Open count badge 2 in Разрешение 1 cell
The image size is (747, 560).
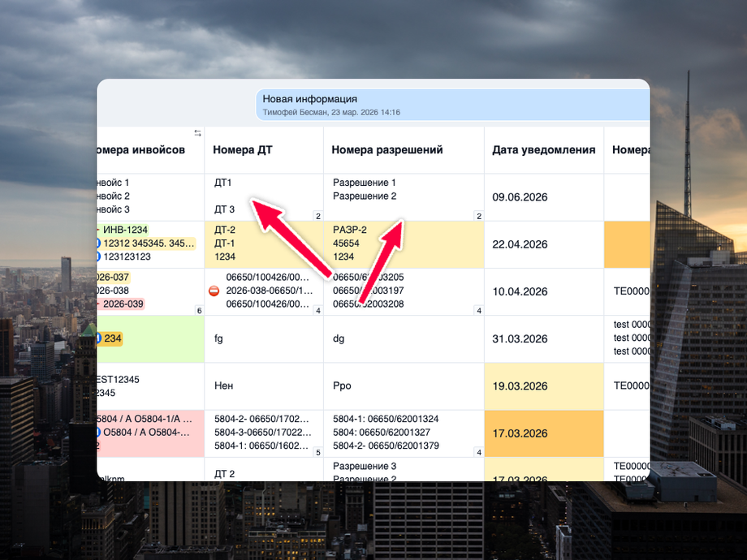coord(479,216)
